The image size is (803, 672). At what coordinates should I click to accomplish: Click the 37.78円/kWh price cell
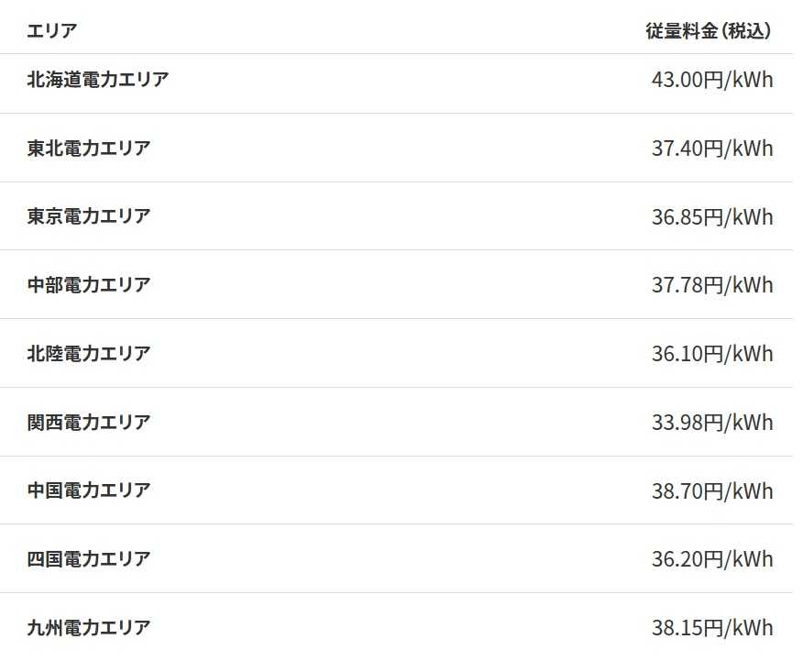point(712,285)
